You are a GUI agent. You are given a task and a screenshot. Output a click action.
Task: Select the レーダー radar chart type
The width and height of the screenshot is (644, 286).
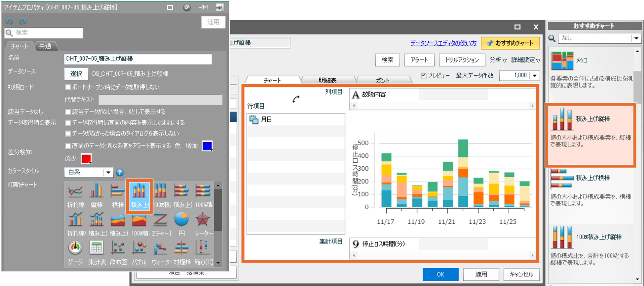(x=203, y=224)
